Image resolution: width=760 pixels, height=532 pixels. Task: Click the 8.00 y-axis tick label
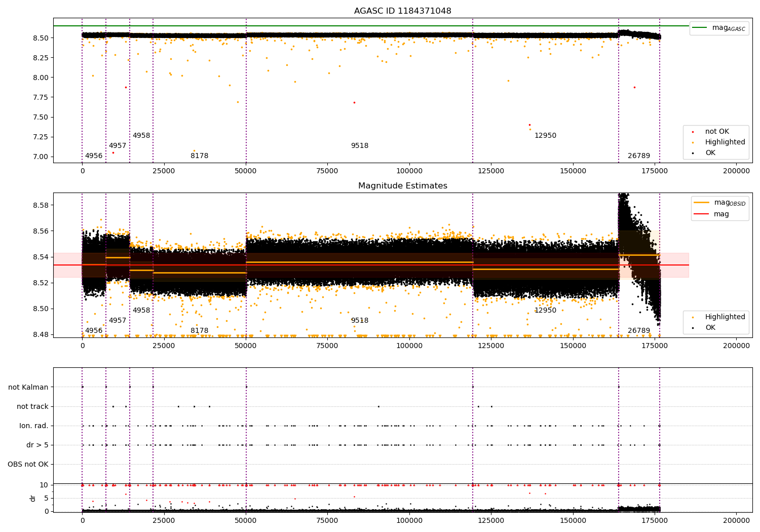click(x=42, y=78)
